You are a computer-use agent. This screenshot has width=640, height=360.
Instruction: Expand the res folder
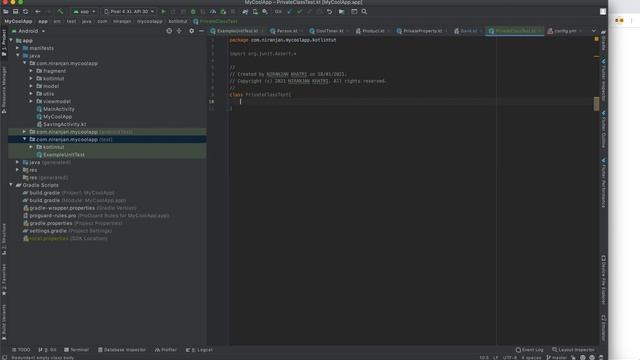click(18, 170)
